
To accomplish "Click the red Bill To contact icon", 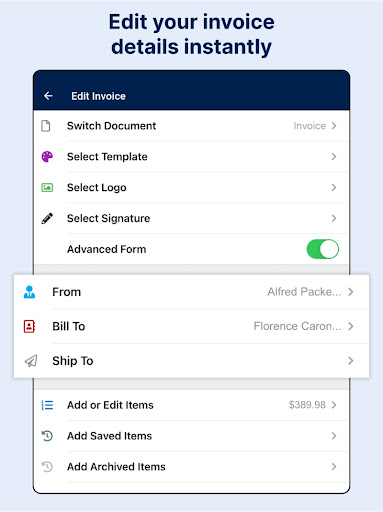I will click(29, 326).
